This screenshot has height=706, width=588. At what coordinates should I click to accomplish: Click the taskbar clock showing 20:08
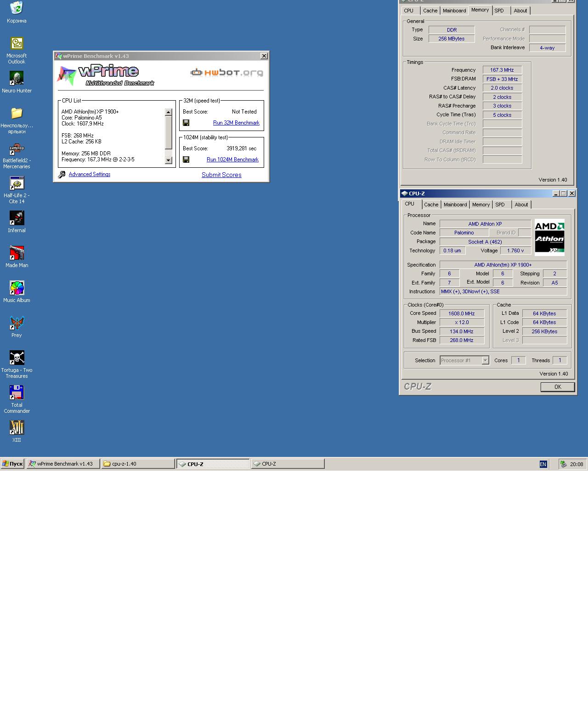(577, 464)
